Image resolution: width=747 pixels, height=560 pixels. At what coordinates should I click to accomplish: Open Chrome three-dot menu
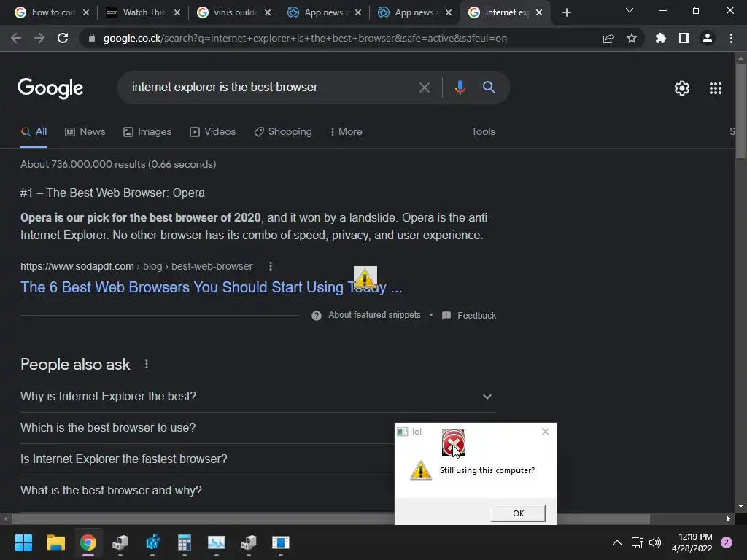(x=731, y=38)
